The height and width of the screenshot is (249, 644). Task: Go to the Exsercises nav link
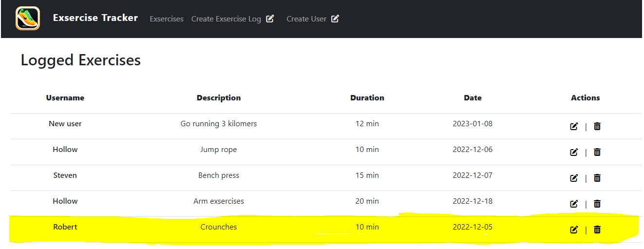[x=167, y=19]
